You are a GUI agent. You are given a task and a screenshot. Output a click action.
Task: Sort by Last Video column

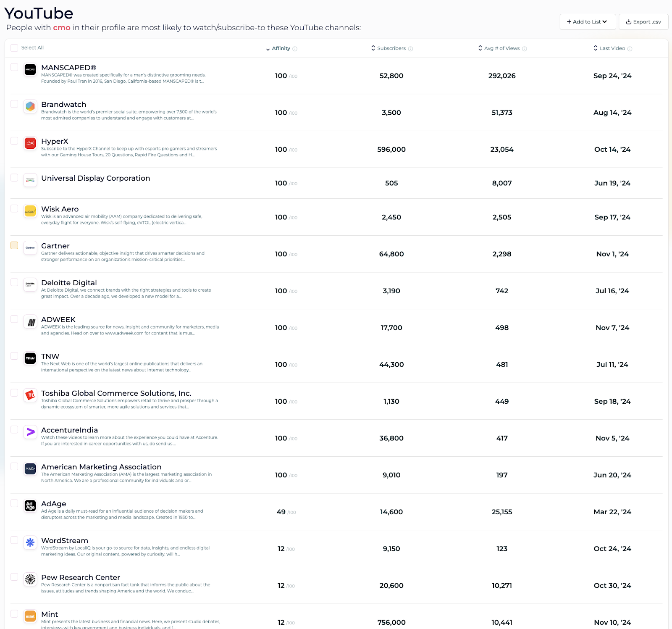pos(609,48)
